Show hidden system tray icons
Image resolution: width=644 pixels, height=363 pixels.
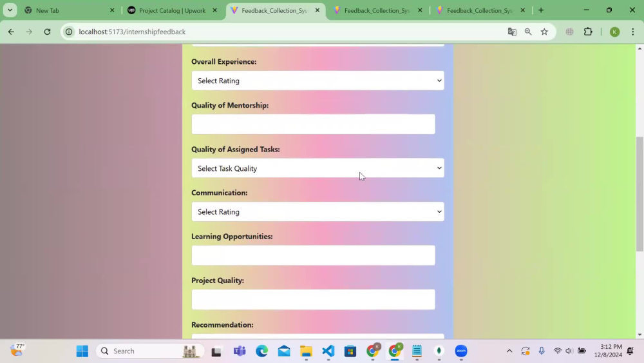(x=509, y=351)
